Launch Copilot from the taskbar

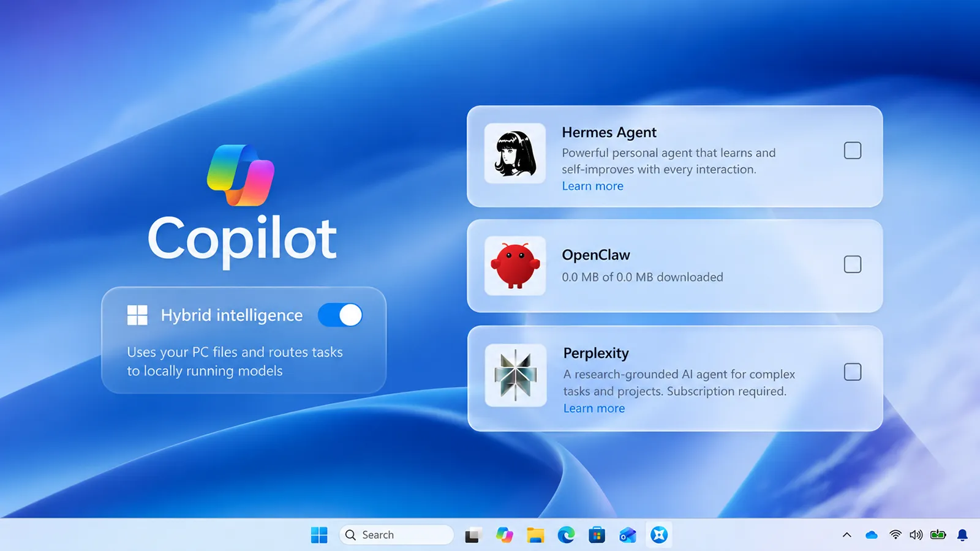(504, 535)
